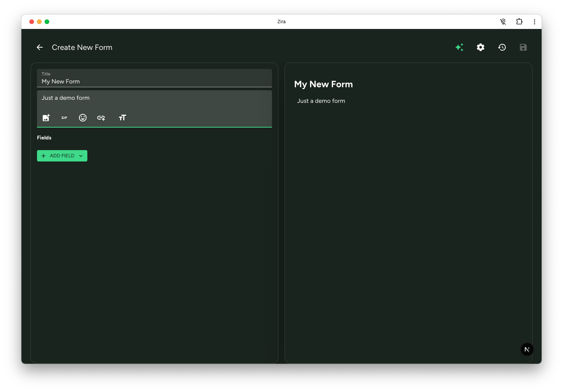563x392 pixels.
Task: Add a link to the description
Action: (x=101, y=118)
